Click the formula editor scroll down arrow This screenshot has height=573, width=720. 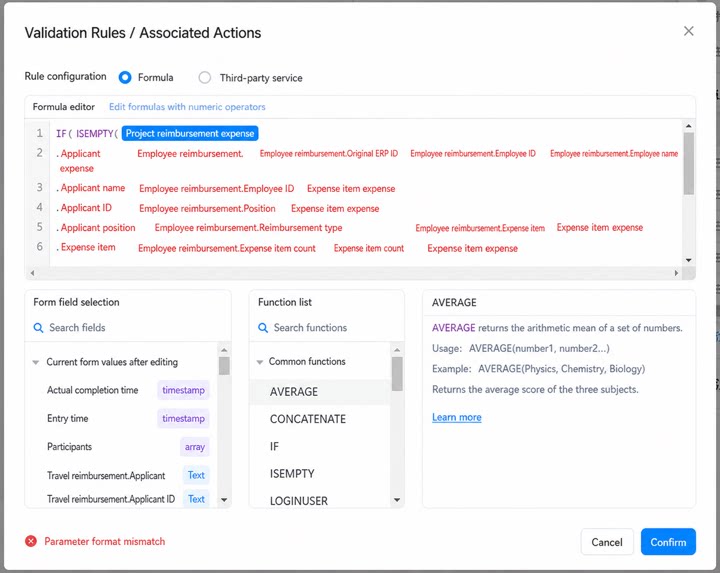click(688, 260)
